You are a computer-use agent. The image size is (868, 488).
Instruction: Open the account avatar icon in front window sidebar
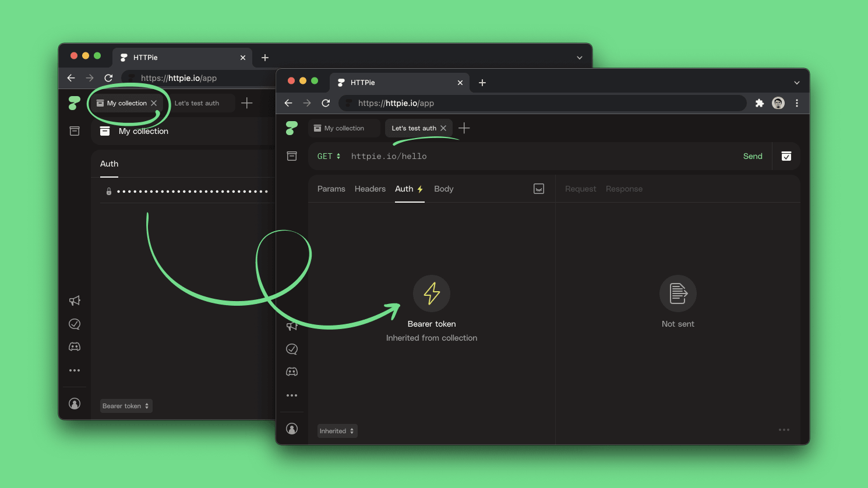tap(292, 429)
